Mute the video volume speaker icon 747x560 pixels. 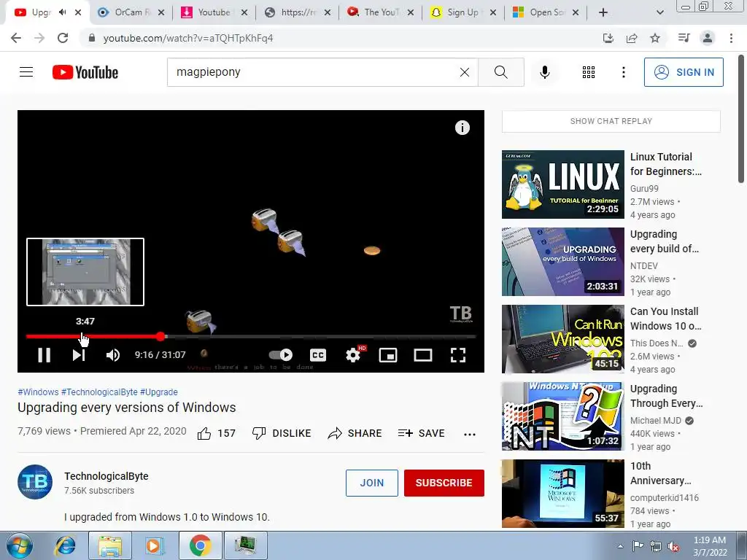pos(113,355)
